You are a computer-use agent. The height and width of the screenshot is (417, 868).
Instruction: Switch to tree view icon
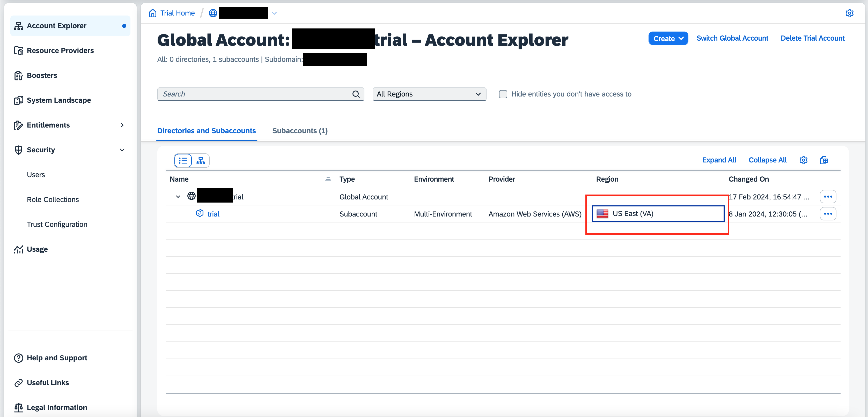pyautogui.click(x=201, y=161)
